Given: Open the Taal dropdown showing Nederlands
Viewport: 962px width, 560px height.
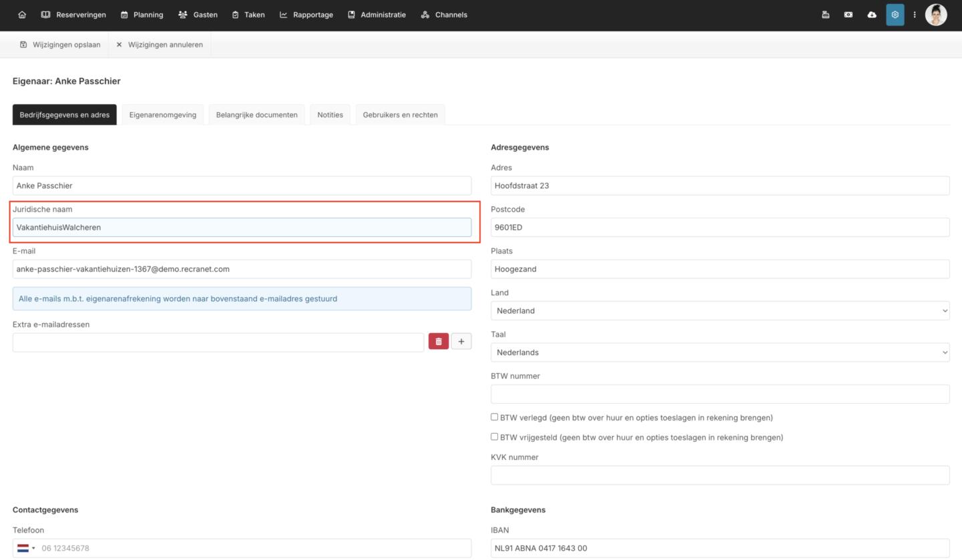Looking at the screenshot, I should coord(720,352).
